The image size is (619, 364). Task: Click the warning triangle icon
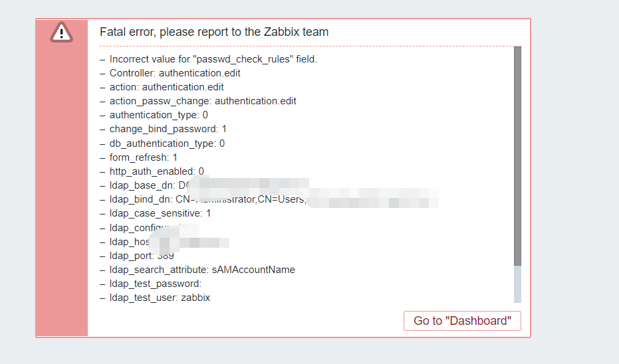tap(61, 32)
